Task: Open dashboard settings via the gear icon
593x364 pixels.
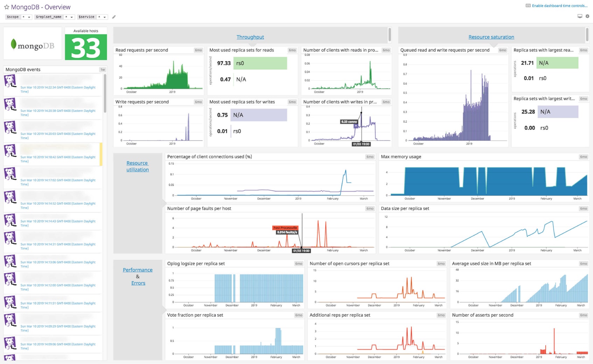Action: pyautogui.click(x=587, y=16)
